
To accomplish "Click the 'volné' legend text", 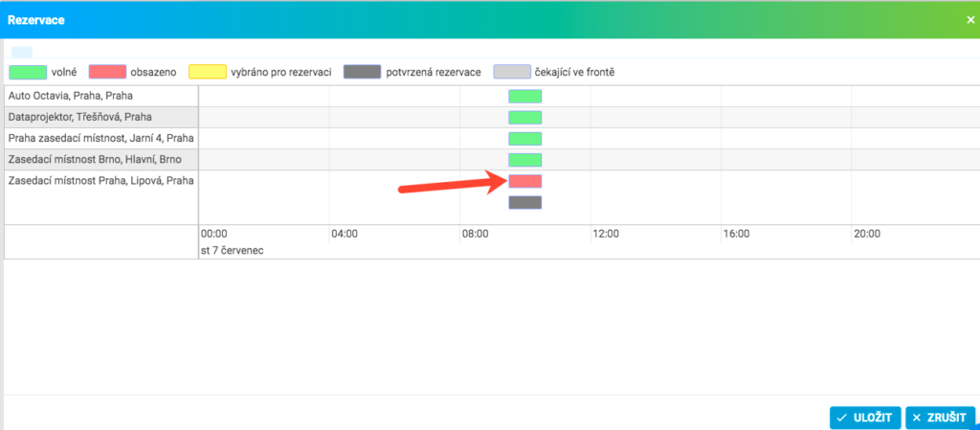I will [64, 73].
